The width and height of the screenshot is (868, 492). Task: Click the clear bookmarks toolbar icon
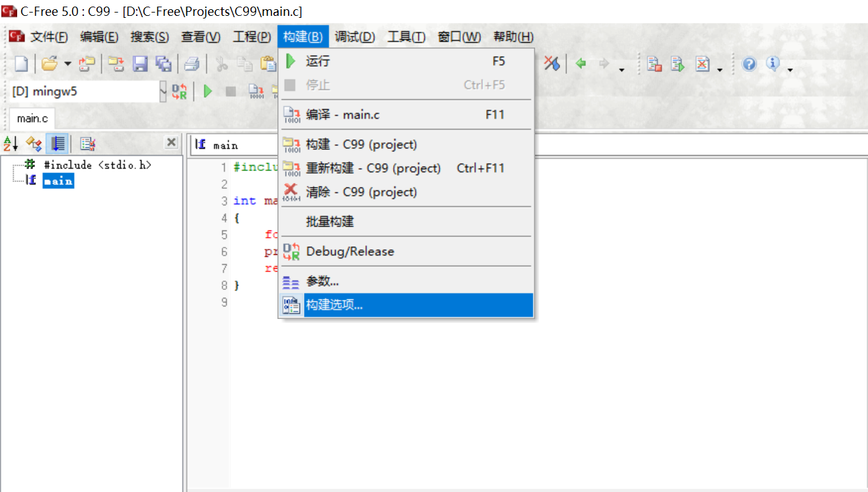(x=552, y=64)
